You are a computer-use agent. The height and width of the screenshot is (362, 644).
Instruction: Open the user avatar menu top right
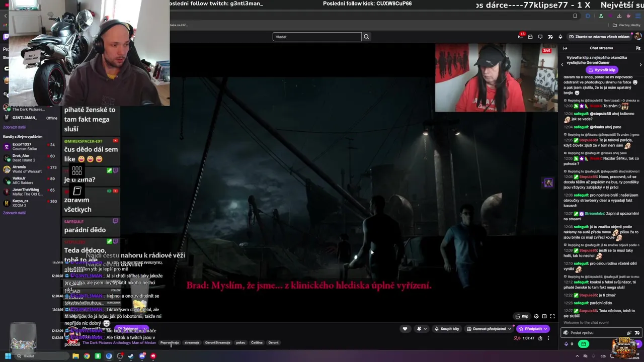point(638,37)
